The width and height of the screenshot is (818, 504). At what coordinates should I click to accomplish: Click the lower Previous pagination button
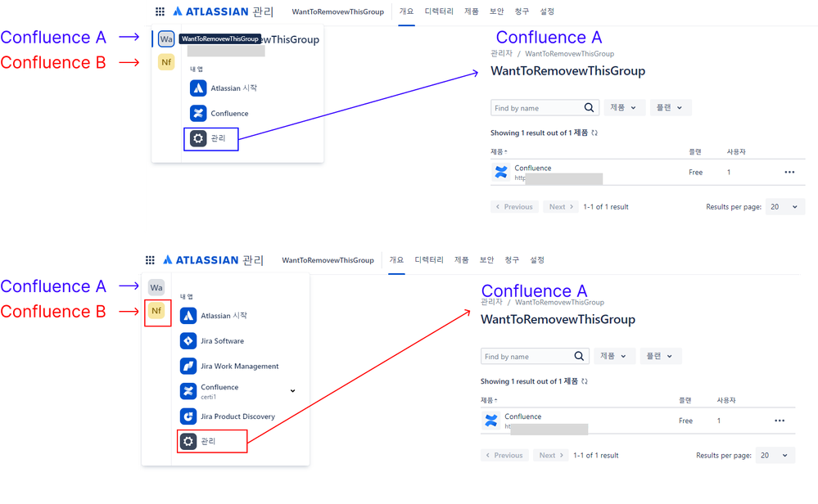click(x=504, y=456)
